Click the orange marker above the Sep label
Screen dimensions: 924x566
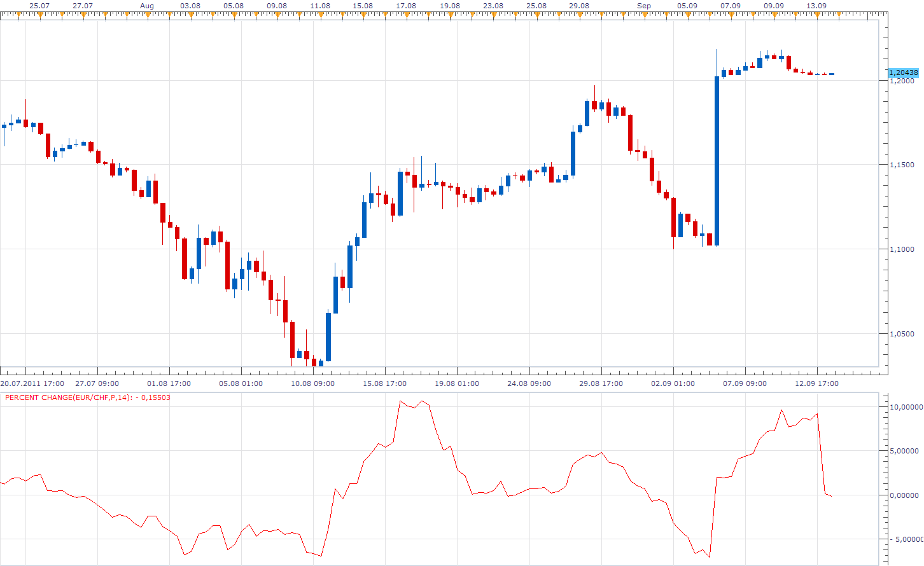coord(644,16)
